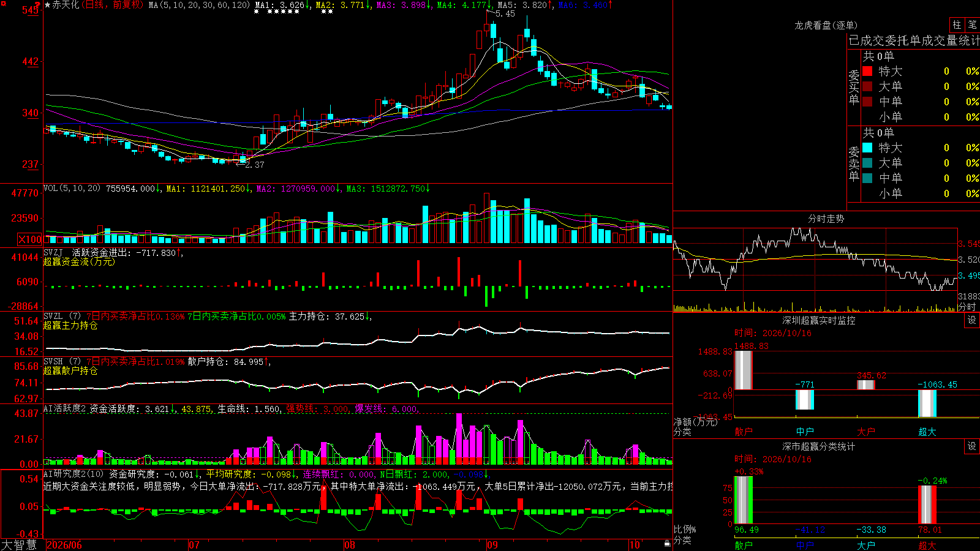Click the 超大 bar showing -0.24%
This screenshot has height=551, width=980.
[927, 504]
